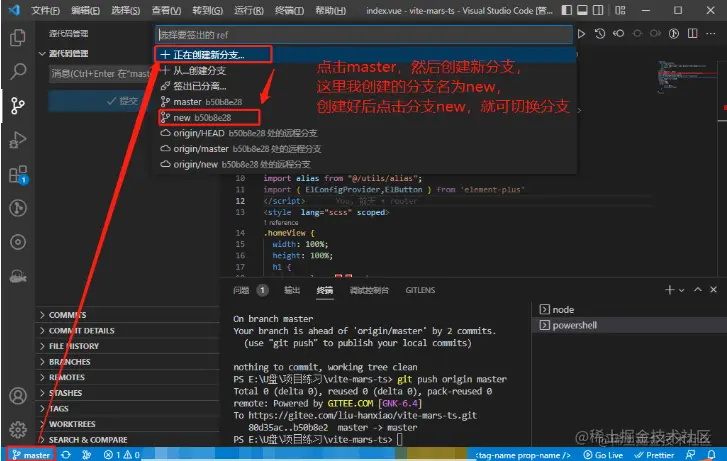This screenshot has width=727, height=461.
Task: Open the editor More Actions ellipsis
Action: click(x=710, y=33)
